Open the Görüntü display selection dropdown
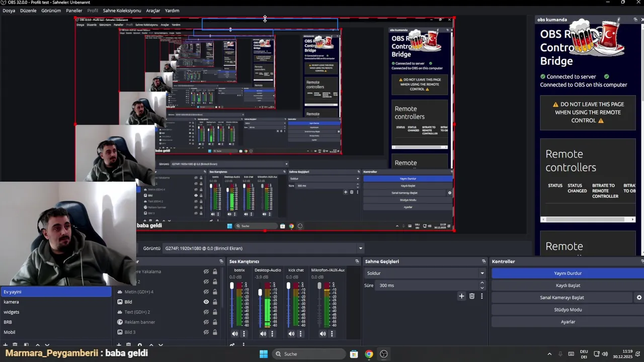Viewport: 644px width, 362px height. [x=263, y=248]
